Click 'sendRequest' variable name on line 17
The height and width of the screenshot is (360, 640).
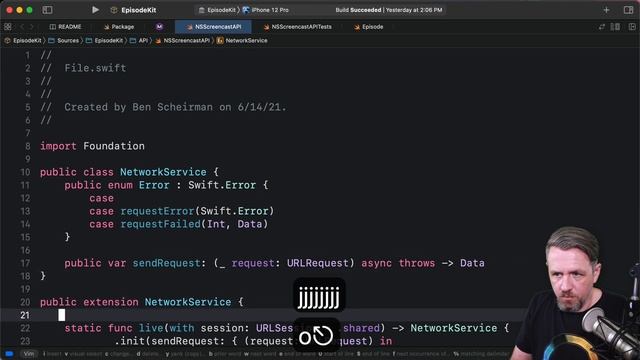[x=167, y=263]
